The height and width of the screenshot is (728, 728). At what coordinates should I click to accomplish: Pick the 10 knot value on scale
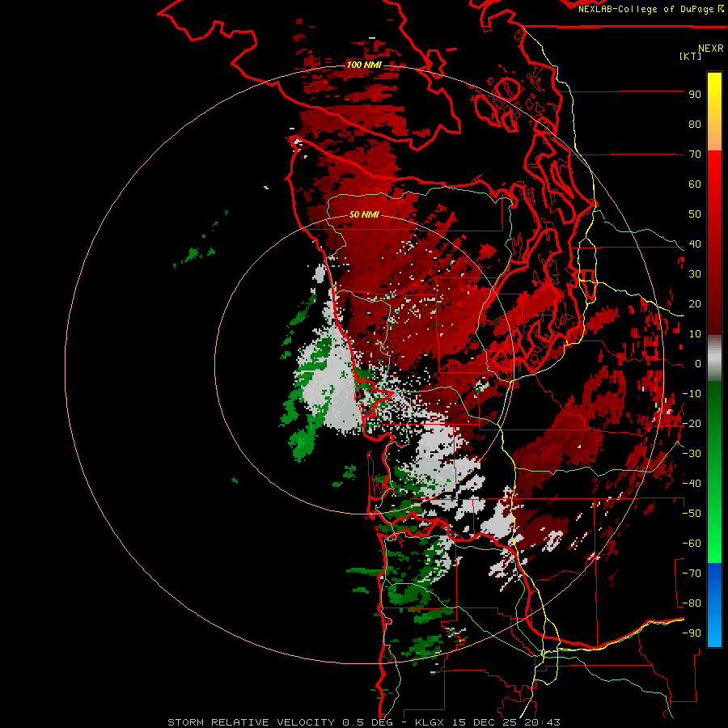pyautogui.click(x=695, y=334)
